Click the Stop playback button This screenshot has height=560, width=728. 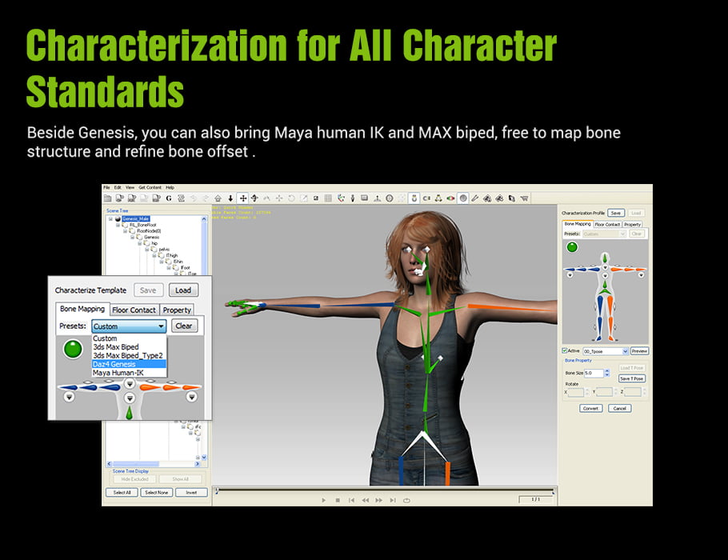pos(338,500)
